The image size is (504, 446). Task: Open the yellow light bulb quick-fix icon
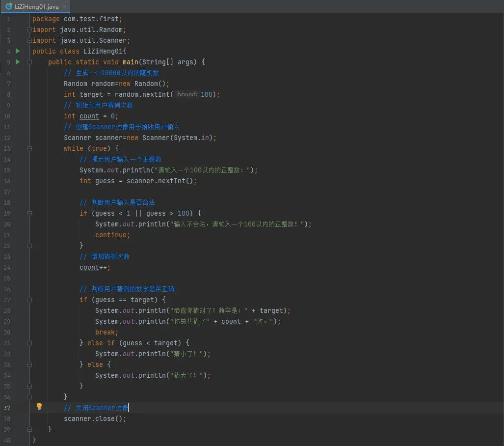click(39, 406)
